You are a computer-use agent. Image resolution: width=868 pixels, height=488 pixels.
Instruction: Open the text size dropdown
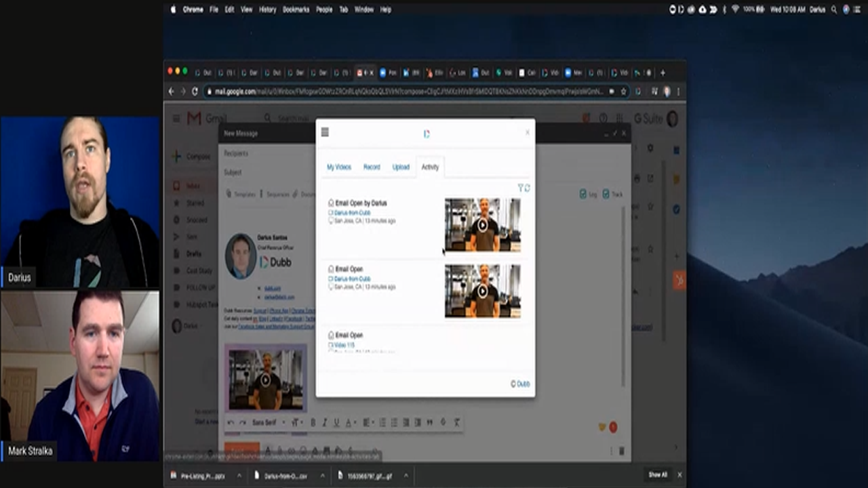click(297, 422)
